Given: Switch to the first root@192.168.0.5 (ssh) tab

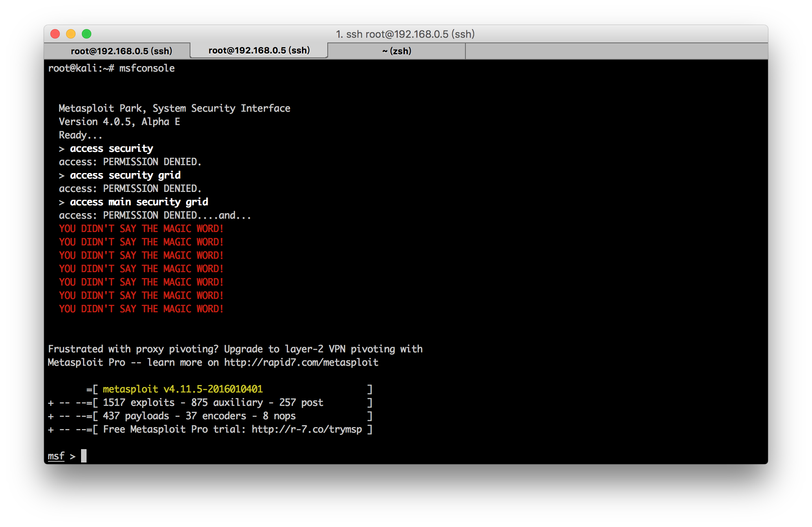Looking at the screenshot, I should pos(117,51).
